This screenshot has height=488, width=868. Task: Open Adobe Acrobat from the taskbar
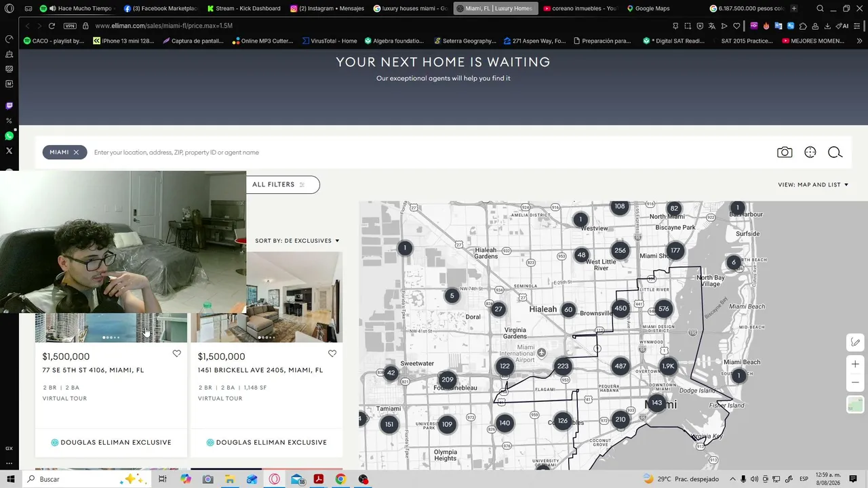(318, 479)
